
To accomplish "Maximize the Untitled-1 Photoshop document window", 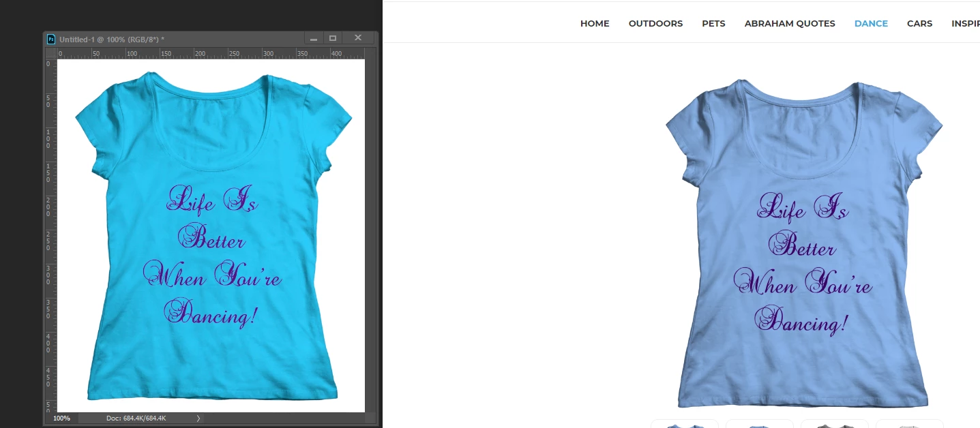I will [333, 39].
